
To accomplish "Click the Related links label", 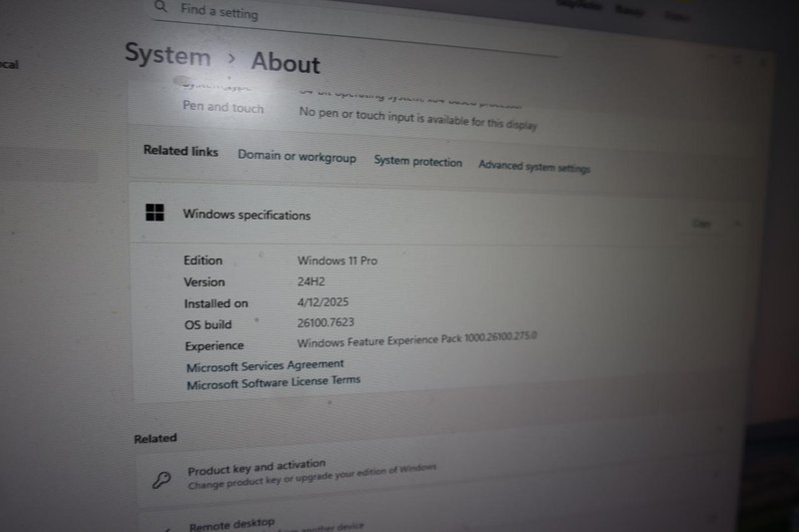I will pos(181,151).
